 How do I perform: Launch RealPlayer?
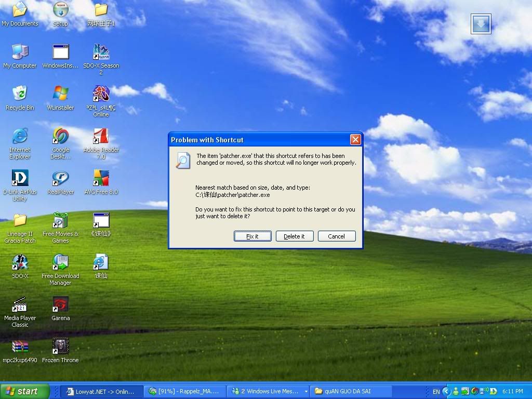[60, 179]
